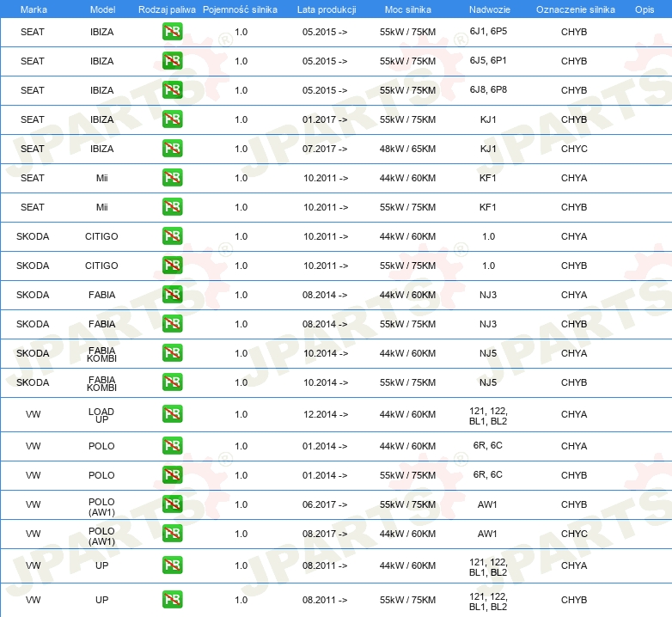Click the LOAD UP model cell
Viewport: 672px width, 617px height.
click(x=101, y=415)
